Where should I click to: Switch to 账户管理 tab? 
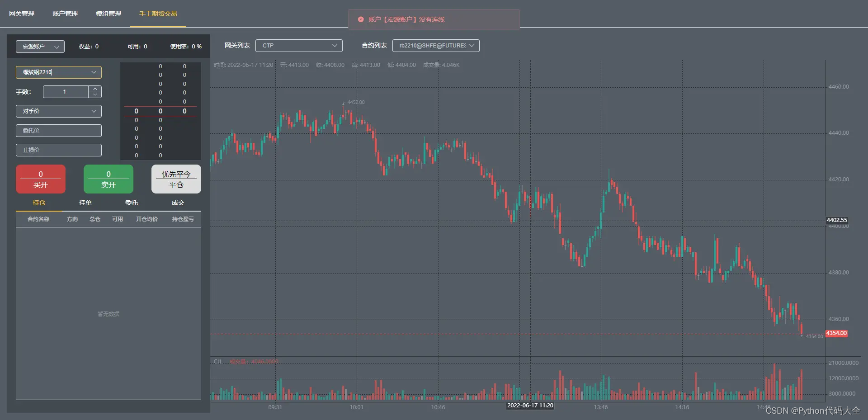click(65, 14)
